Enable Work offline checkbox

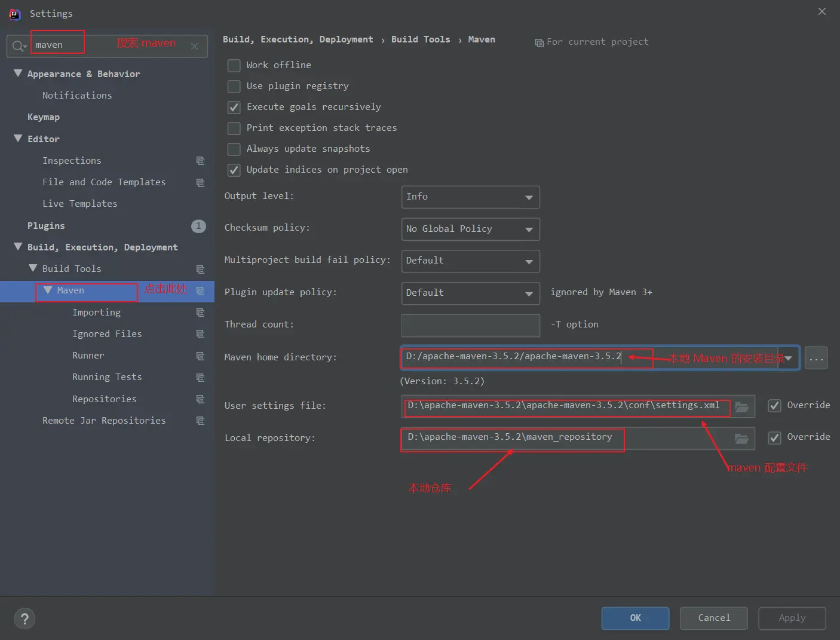click(x=234, y=65)
